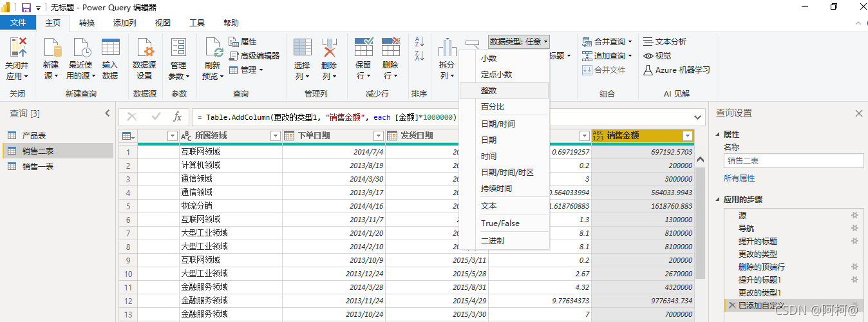
Task: Select the 产品表 query
Action: 57,136
